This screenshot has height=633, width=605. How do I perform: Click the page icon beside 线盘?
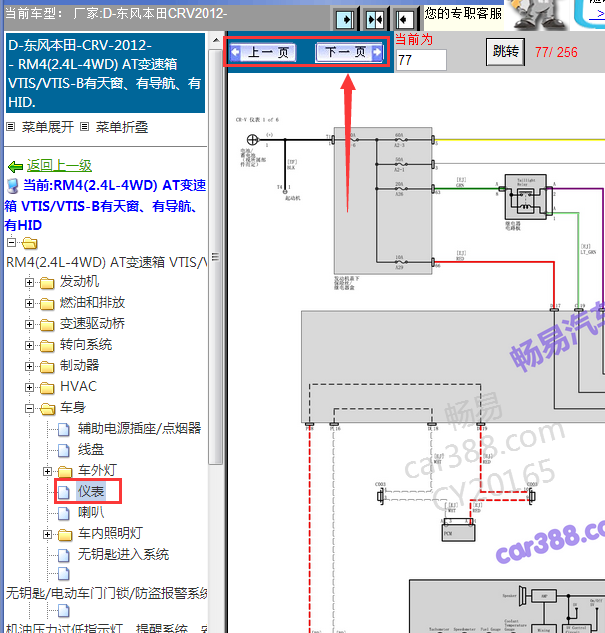click(x=64, y=451)
